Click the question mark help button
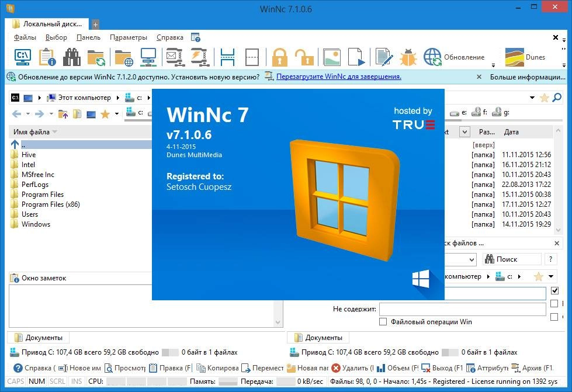The height and width of the screenshot is (392, 572). point(551,259)
